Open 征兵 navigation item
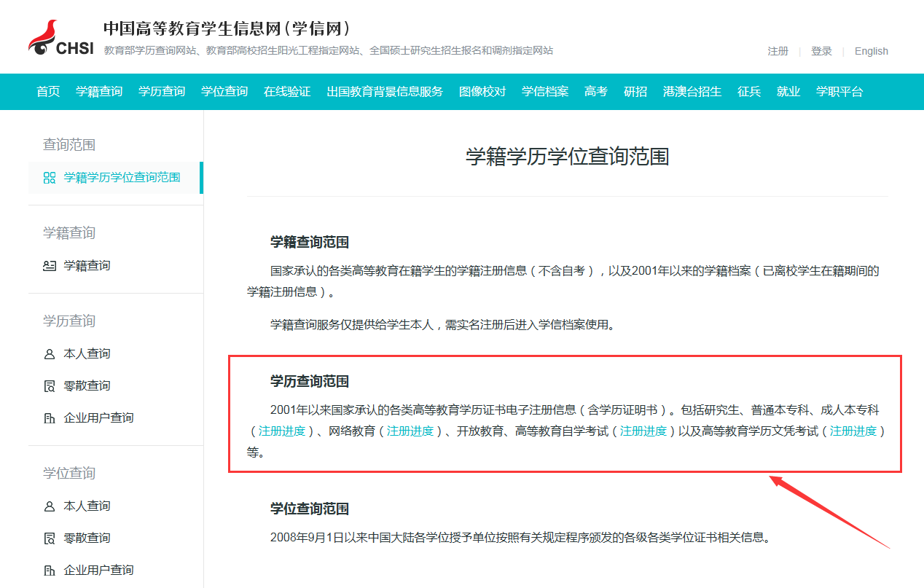Screen dimensions: 924x588 pos(749,92)
